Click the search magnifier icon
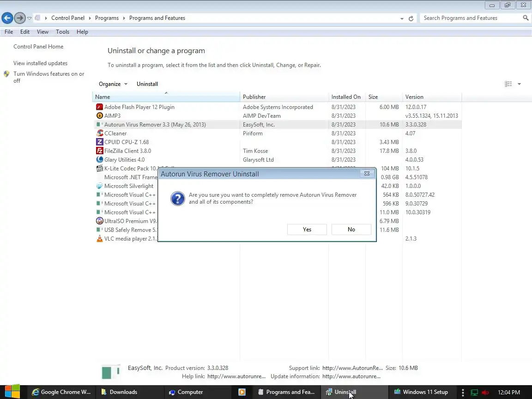Image resolution: width=532 pixels, height=399 pixels. click(x=526, y=18)
